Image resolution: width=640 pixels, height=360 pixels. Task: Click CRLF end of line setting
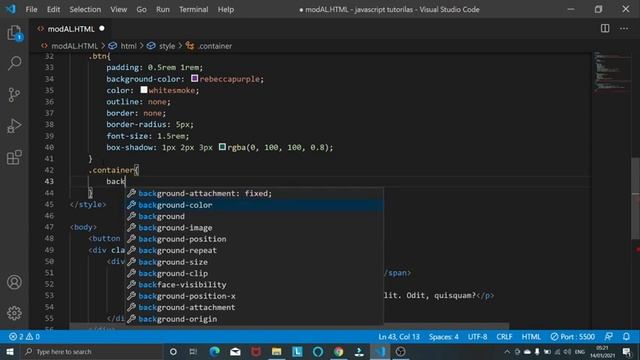pyautogui.click(x=504, y=337)
